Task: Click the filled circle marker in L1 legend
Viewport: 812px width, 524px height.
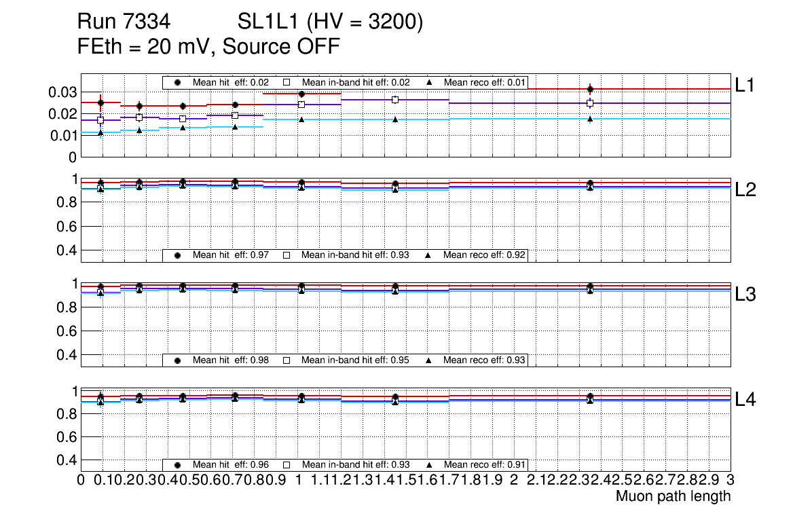Action: [x=178, y=82]
